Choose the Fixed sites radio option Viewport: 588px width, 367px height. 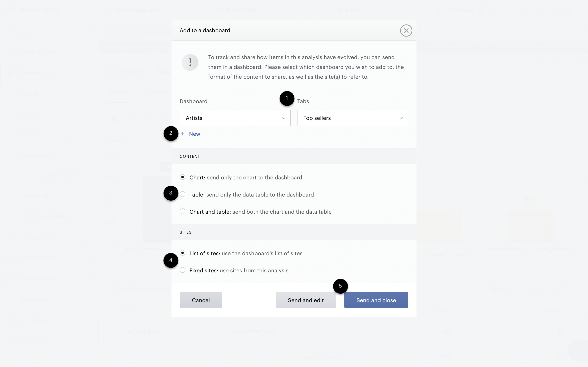(x=183, y=270)
